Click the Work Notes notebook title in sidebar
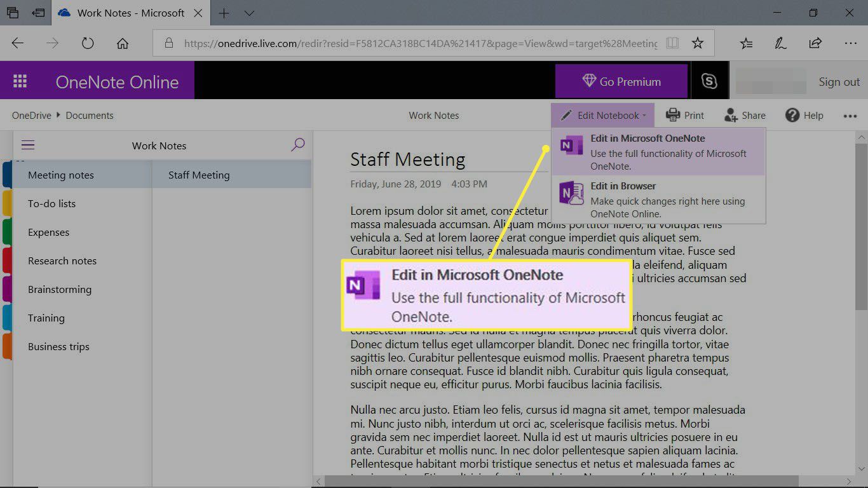 point(159,146)
